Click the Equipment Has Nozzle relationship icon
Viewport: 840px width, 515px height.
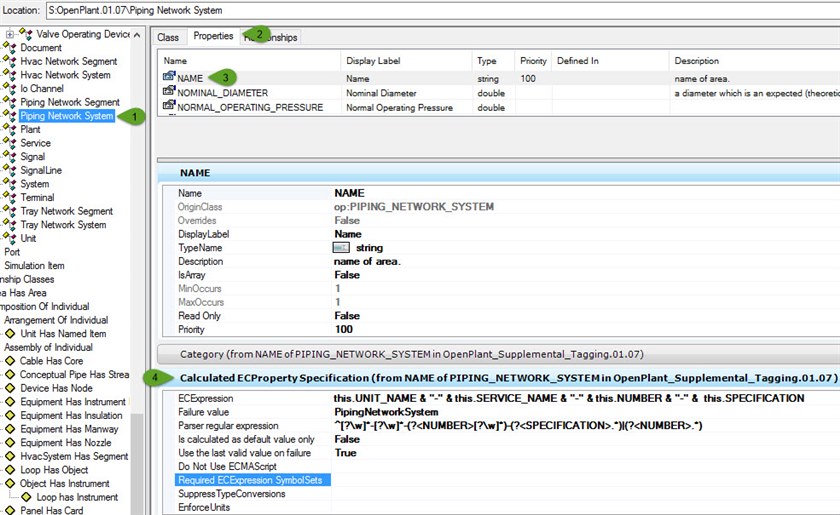[10, 443]
